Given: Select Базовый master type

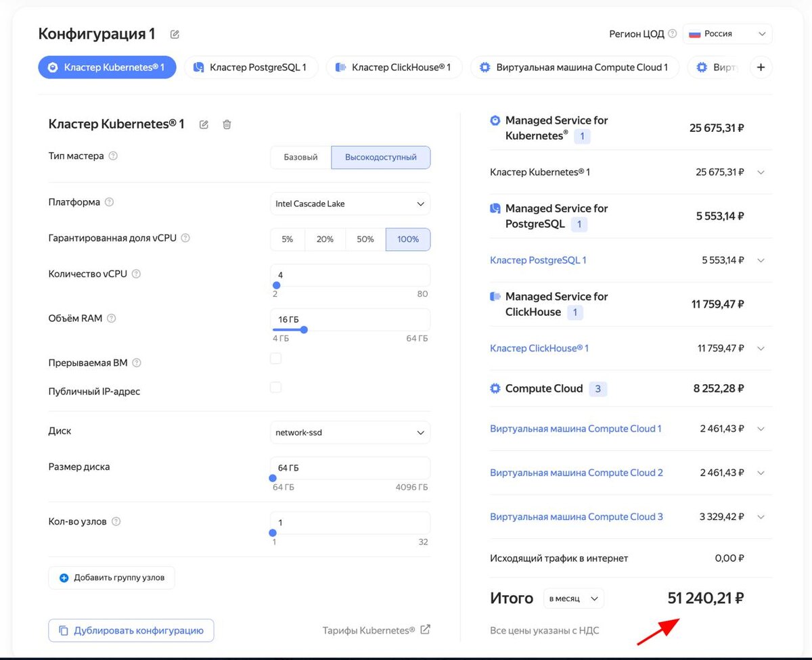Looking at the screenshot, I should [x=300, y=157].
